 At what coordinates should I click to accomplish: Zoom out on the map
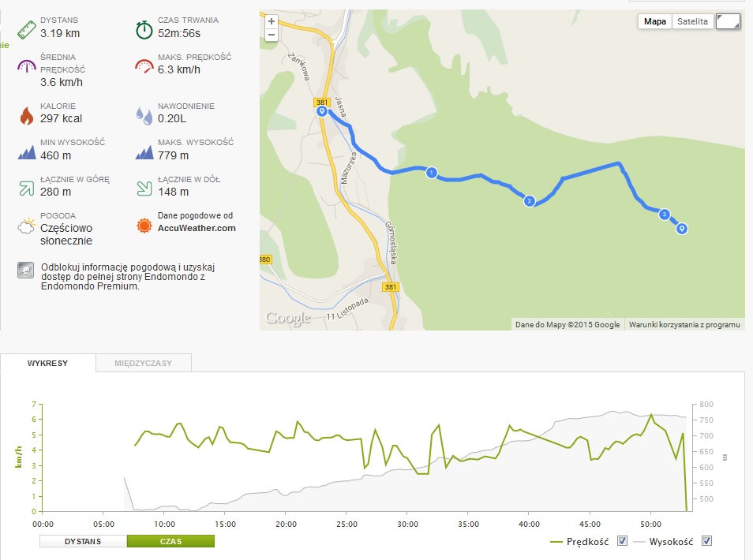coord(272,35)
